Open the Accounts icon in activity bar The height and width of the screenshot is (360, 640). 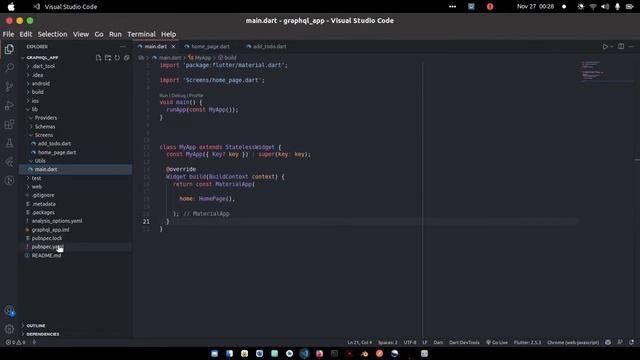(x=9, y=311)
